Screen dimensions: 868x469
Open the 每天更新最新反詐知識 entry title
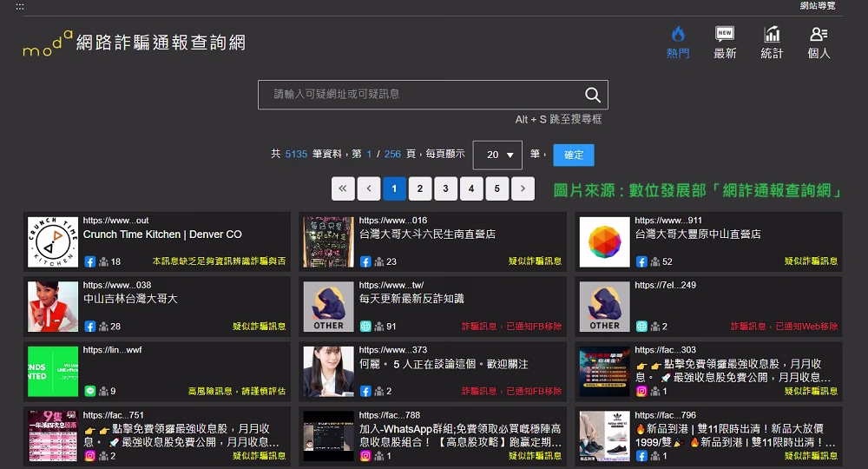(x=411, y=299)
